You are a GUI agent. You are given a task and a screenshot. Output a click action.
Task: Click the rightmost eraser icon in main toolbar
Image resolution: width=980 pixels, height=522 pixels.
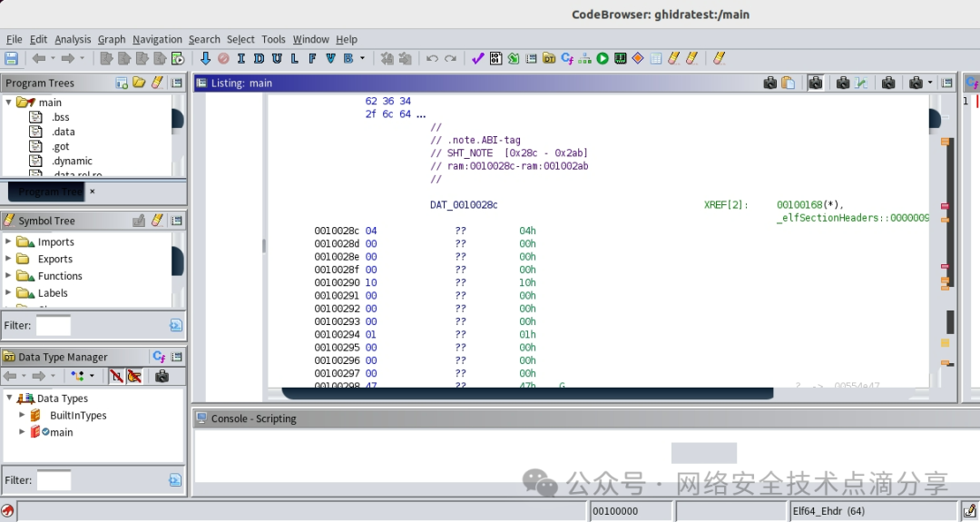pos(719,59)
